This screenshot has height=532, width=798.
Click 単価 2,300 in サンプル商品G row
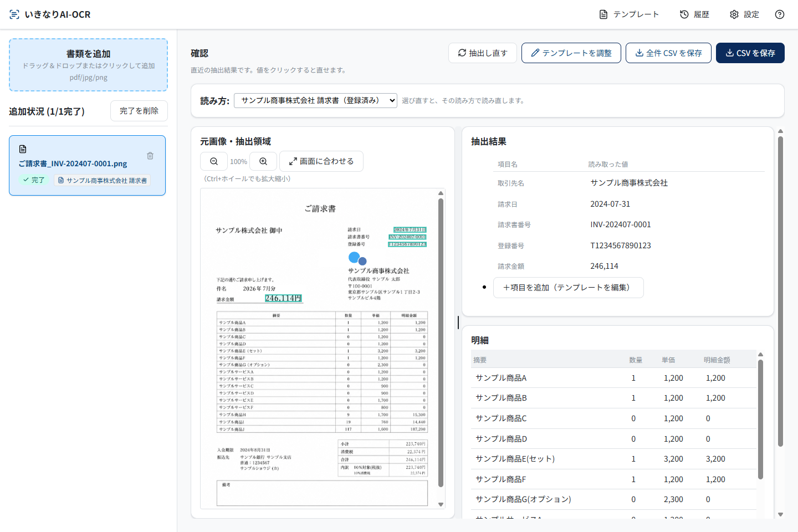point(673,499)
